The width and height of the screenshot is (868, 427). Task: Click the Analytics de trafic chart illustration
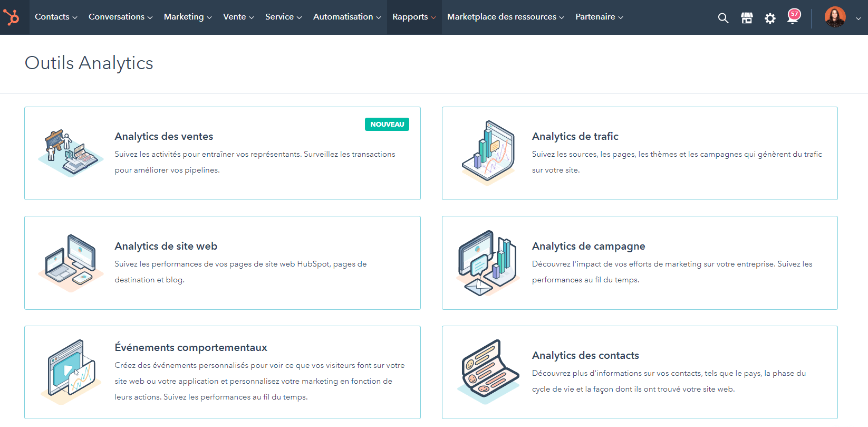pos(488,153)
